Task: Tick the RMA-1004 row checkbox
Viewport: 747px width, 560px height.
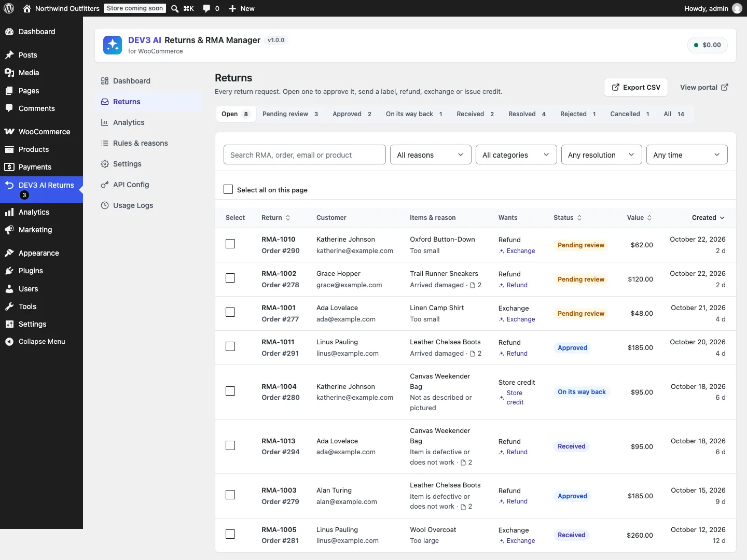Action: pos(230,391)
